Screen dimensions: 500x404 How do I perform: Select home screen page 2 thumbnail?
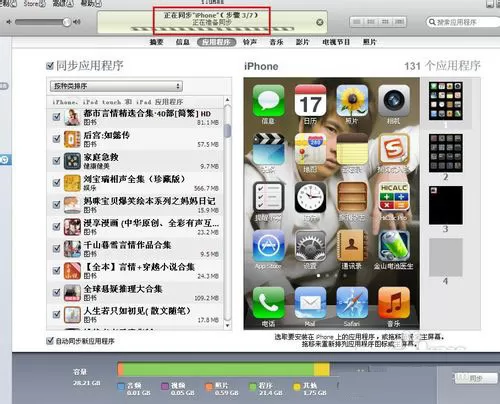(446, 153)
